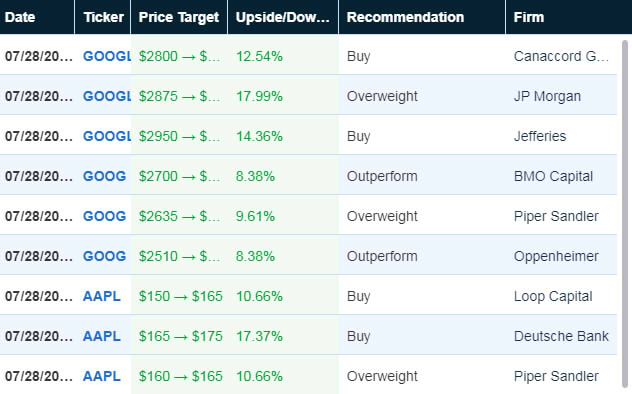
Task: Select the Jefferies firm cell
Action: (x=540, y=136)
